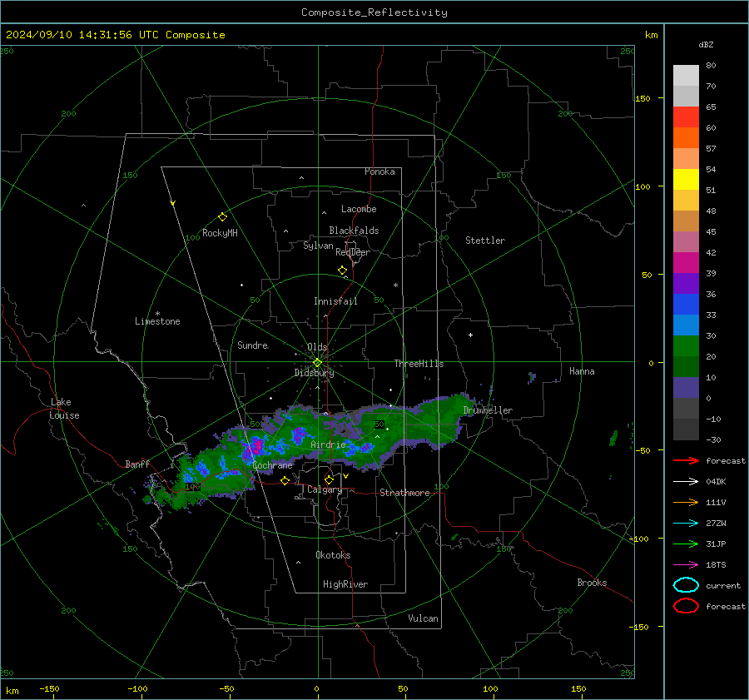The height and width of the screenshot is (700, 749).
Task: Select the green swatch below 30
Action: click(686, 345)
